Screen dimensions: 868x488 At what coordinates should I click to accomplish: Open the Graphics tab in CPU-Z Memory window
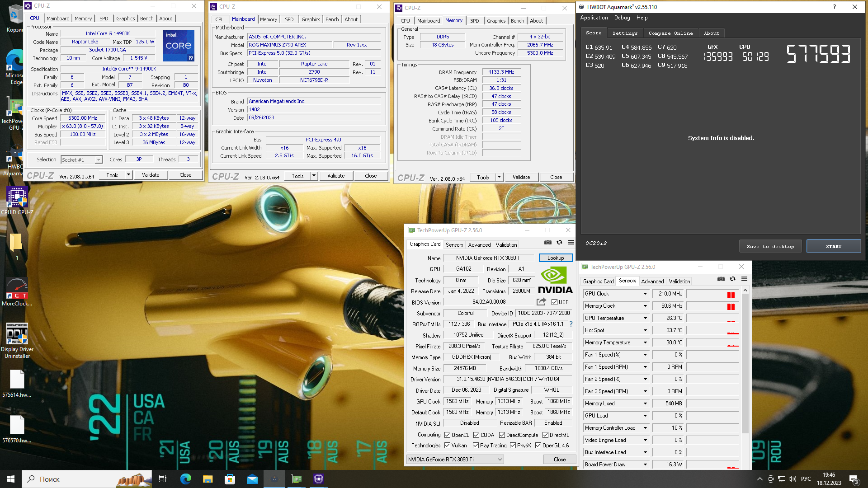point(496,21)
